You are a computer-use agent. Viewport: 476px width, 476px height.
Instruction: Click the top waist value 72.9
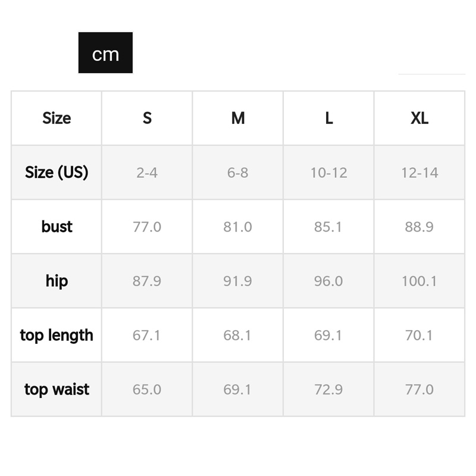(x=328, y=390)
